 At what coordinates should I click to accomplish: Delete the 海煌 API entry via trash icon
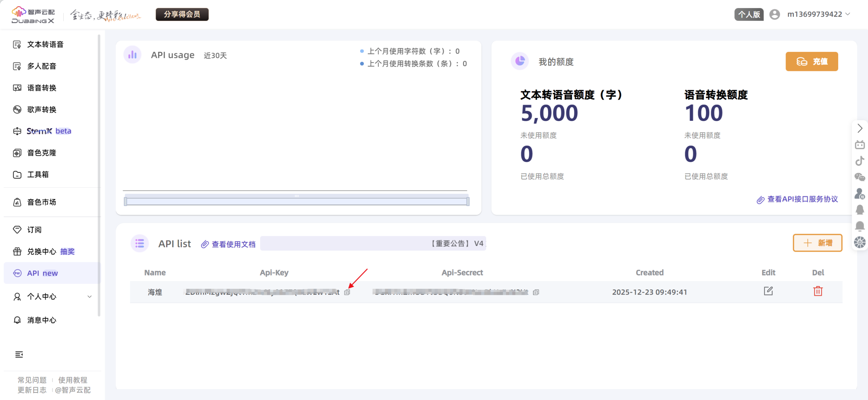(x=818, y=291)
